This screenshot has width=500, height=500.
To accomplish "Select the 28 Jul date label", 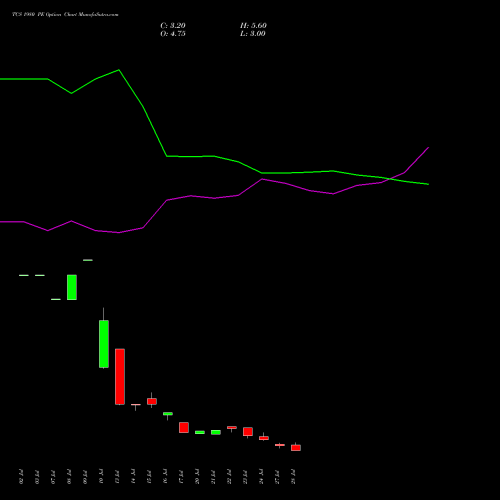I will 293,477.
